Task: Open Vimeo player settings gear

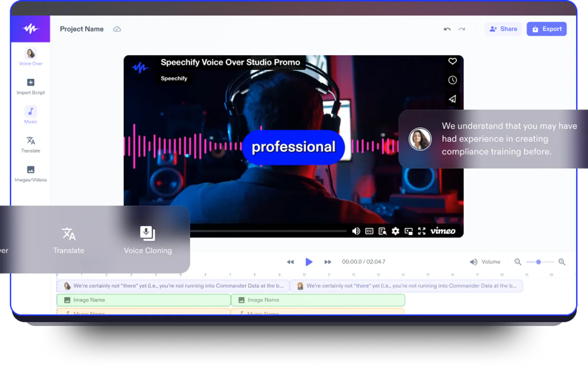Action: coord(395,231)
